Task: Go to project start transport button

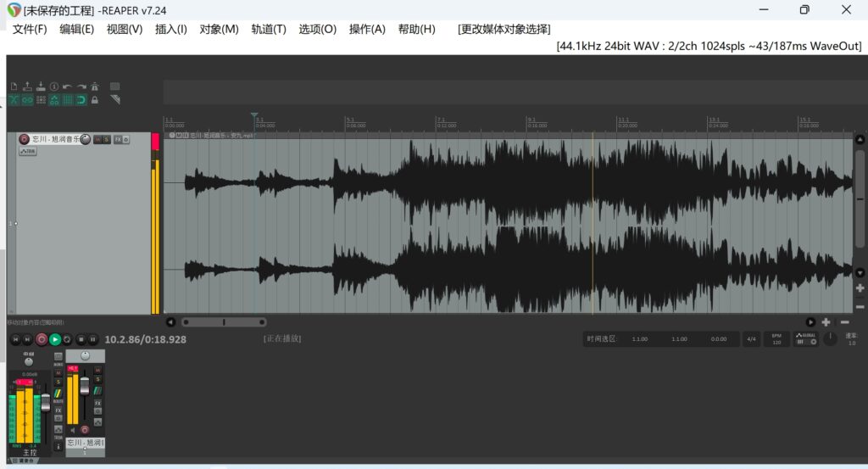Action: tap(15, 339)
